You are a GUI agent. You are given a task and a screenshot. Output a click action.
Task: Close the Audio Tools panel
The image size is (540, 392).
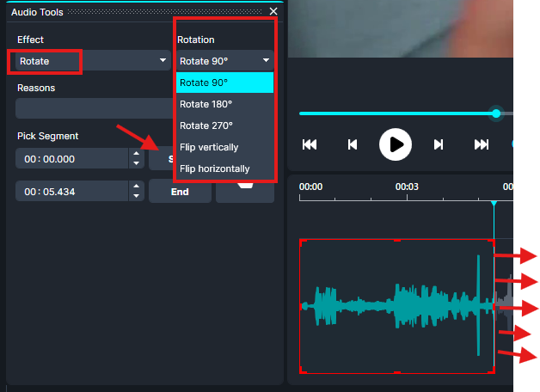[273, 11]
